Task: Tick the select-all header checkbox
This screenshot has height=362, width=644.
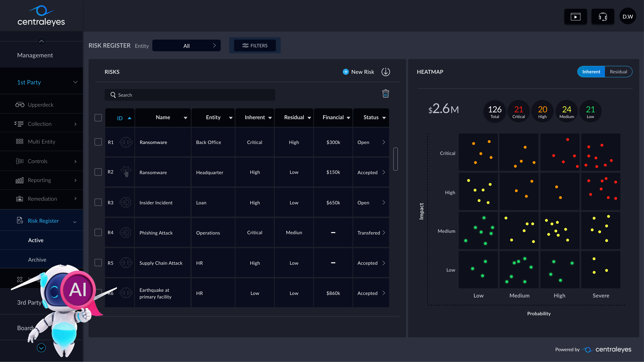Action: [x=98, y=118]
